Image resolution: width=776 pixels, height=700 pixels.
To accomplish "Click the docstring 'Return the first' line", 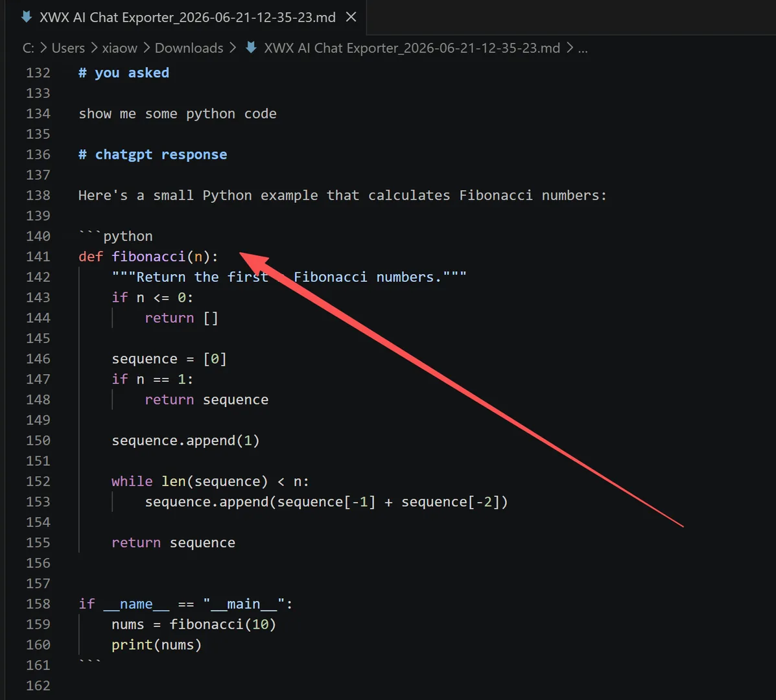I will (x=289, y=277).
